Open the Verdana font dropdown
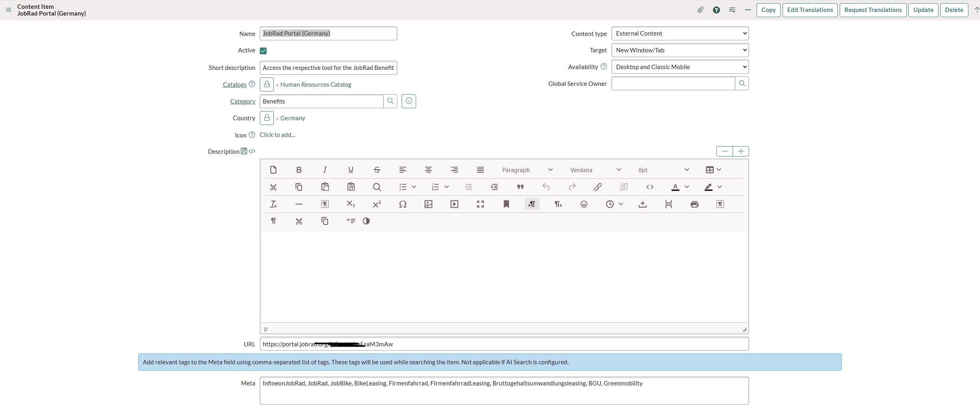Image resolution: width=980 pixels, height=411 pixels. (x=596, y=170)
